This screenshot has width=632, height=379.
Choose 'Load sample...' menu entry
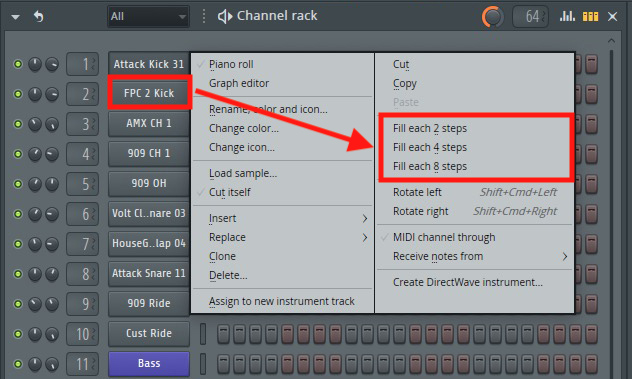click(x=243, y=173)
